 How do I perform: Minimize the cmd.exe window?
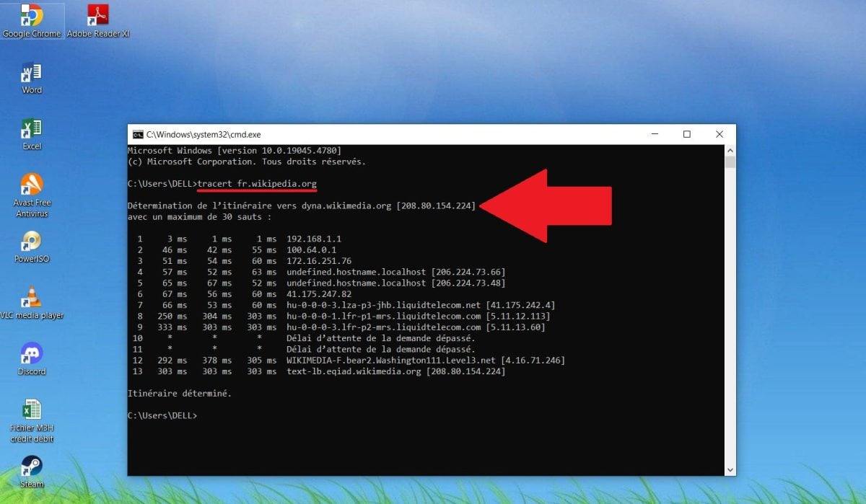point(654,134)
